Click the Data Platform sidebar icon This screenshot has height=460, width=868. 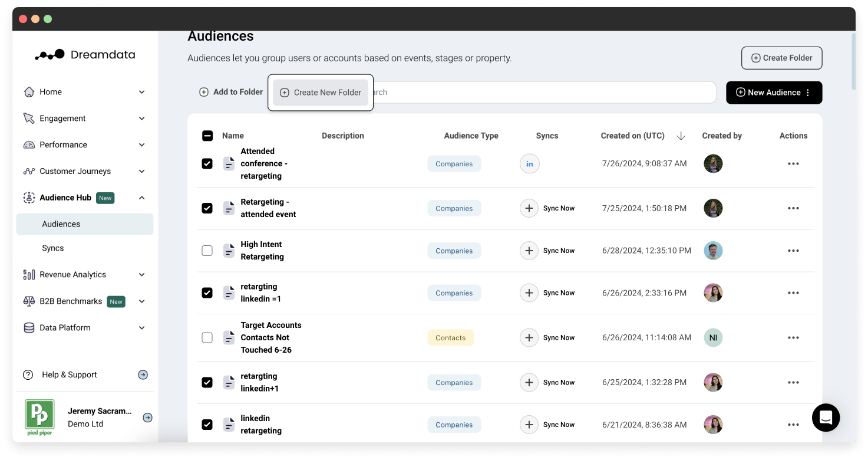(x=28, y=327)
